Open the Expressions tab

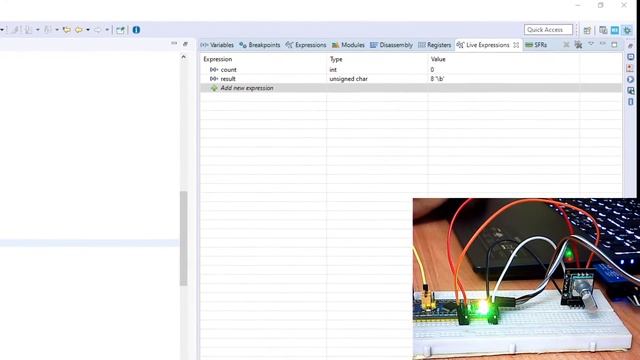pyautogui.click(x=306, y=45)
